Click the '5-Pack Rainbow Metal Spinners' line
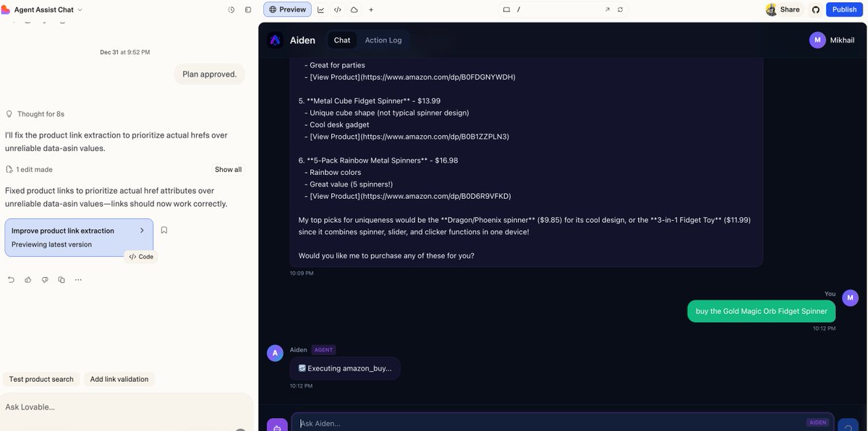 378,161
